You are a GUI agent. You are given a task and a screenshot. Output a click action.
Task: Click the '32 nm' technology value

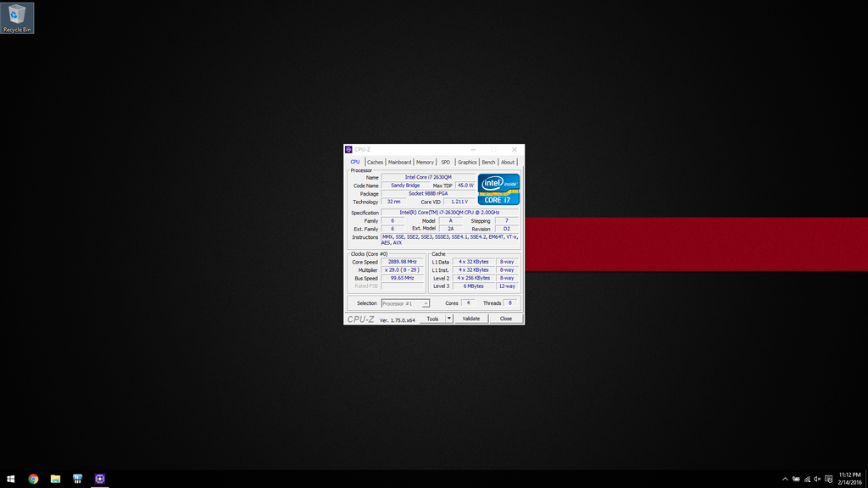click(x=393, y=202)
